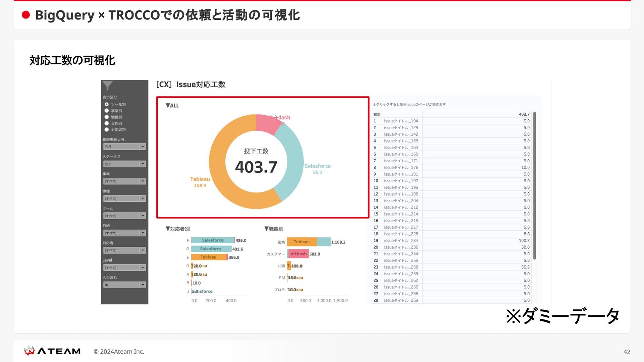644x362 pixels.
Task: Click the カスタマー b→dash bar in 職能別
Action: 298,254
